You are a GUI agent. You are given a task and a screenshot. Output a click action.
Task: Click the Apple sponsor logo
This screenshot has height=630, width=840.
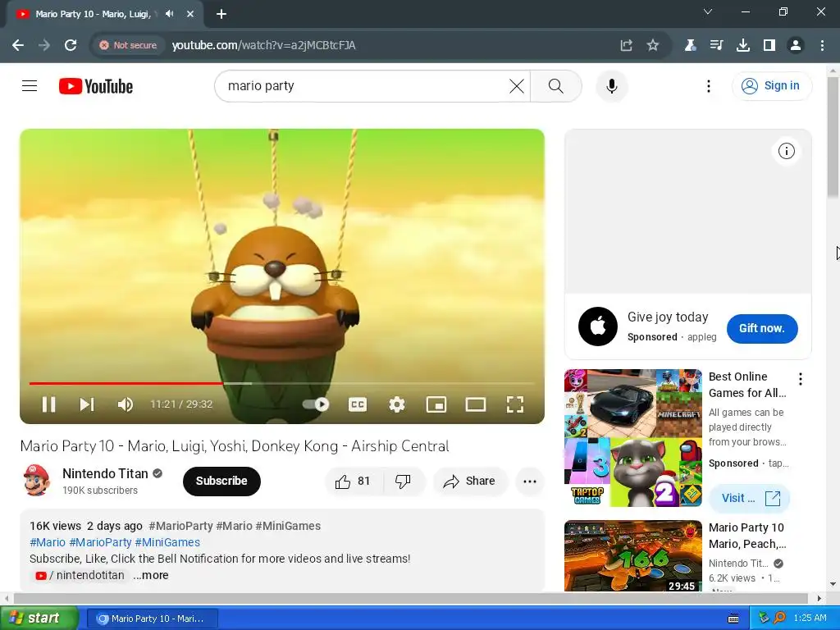click(598, 326)
